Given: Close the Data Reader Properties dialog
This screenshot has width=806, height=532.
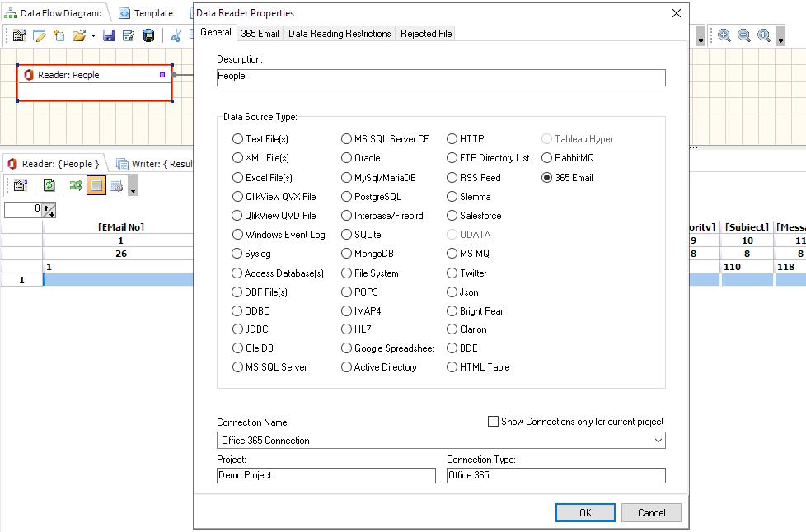Looking at the screenshot, I should 677,13.
